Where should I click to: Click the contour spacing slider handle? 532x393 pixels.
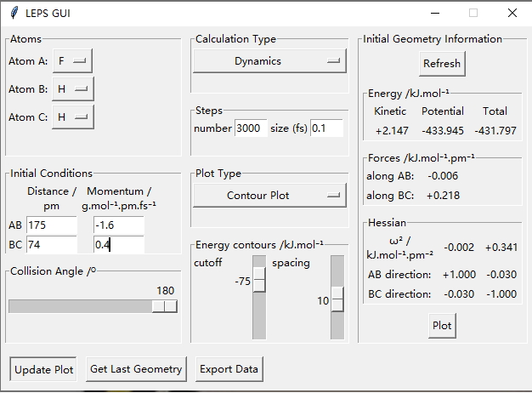click(x=337, y=300)
